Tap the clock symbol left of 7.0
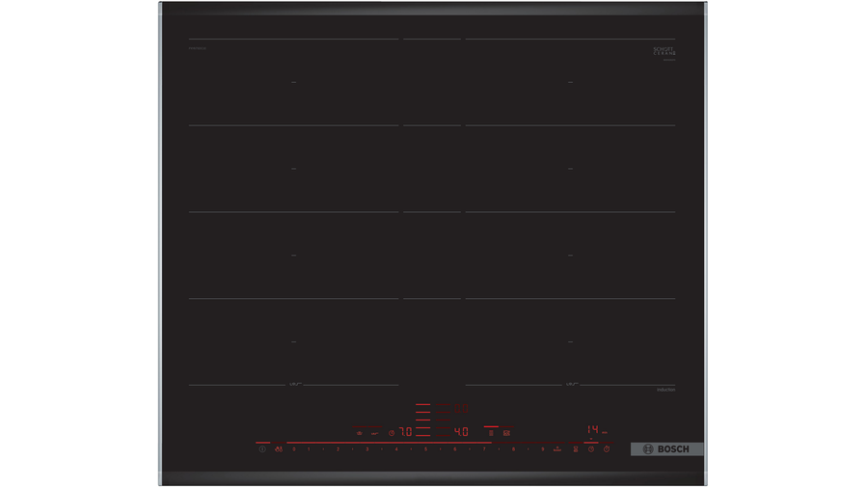The width and height of the screenshot is (868, 488). tap(392, 433)
